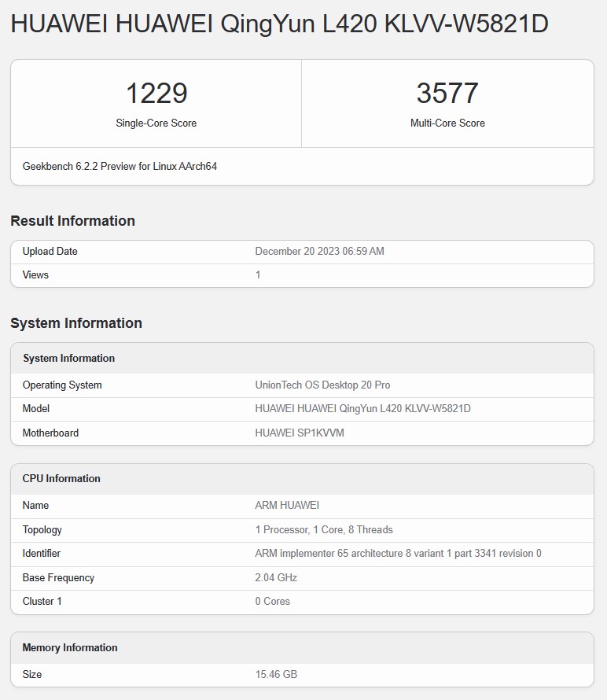Click the CPU Name value ARM HUAWEI

(x=287, y=506)
